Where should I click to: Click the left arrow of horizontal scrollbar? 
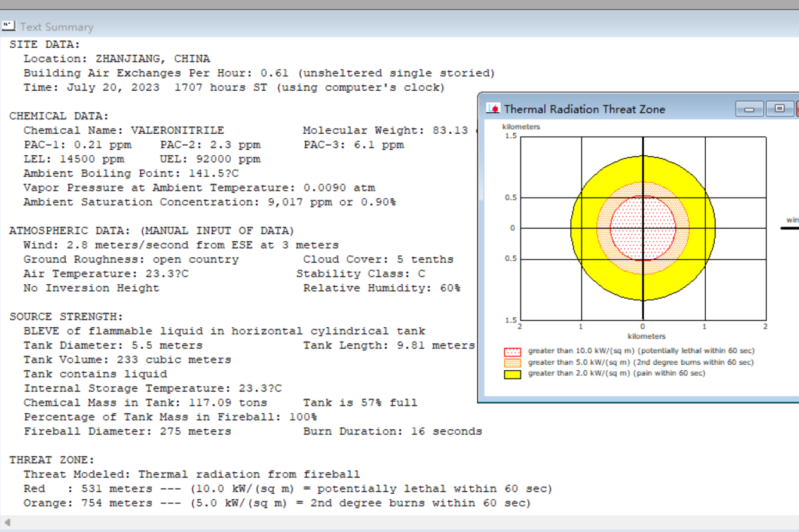tap(7, 522)
